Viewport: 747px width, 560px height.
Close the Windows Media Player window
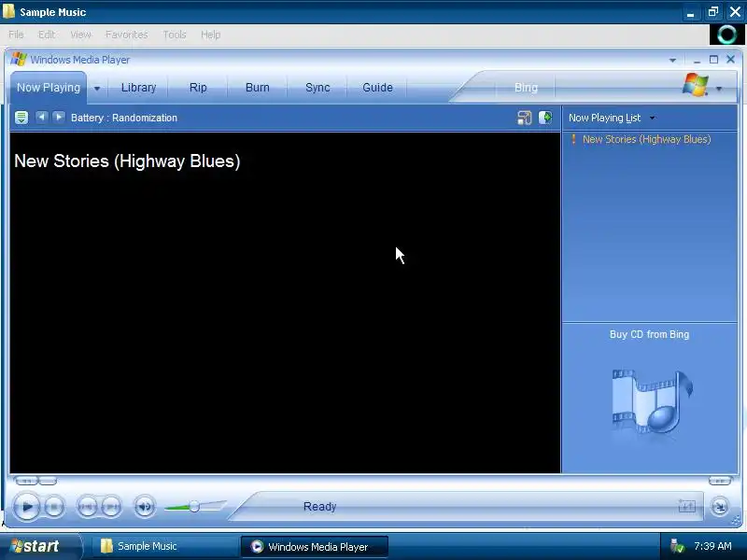[x=730, y=59]
